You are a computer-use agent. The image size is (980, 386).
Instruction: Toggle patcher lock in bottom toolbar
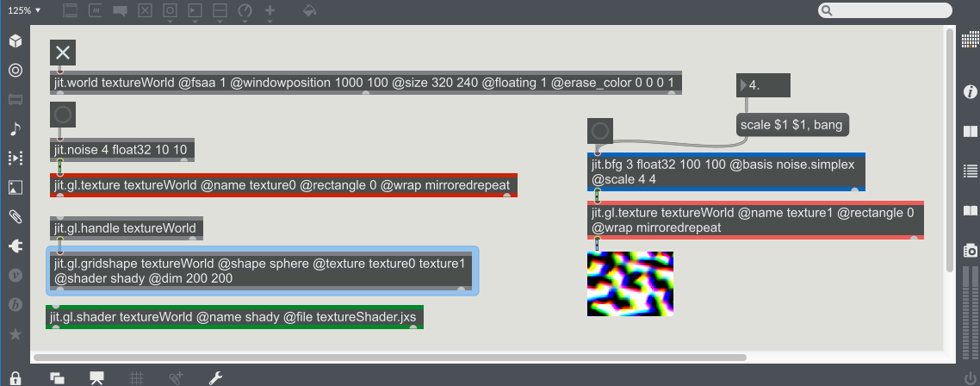pos(16,378)
